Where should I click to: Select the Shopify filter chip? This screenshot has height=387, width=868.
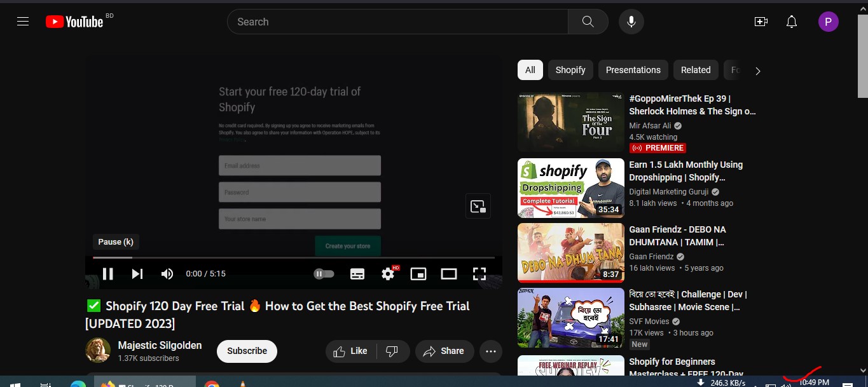[570, 70]
